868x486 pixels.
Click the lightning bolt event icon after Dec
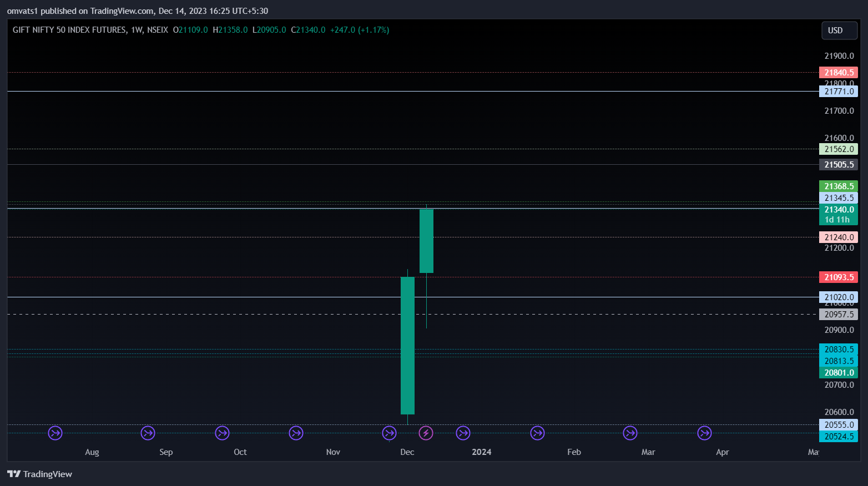tap(426, 433)
